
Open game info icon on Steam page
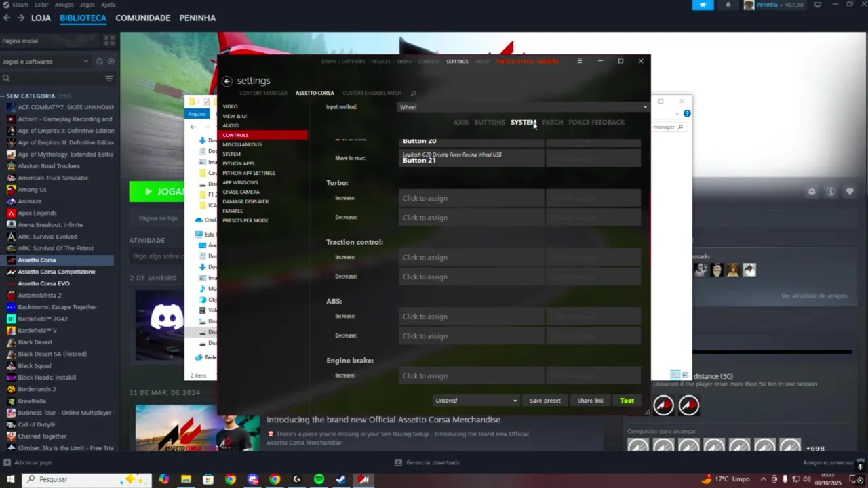click(831, 192)
